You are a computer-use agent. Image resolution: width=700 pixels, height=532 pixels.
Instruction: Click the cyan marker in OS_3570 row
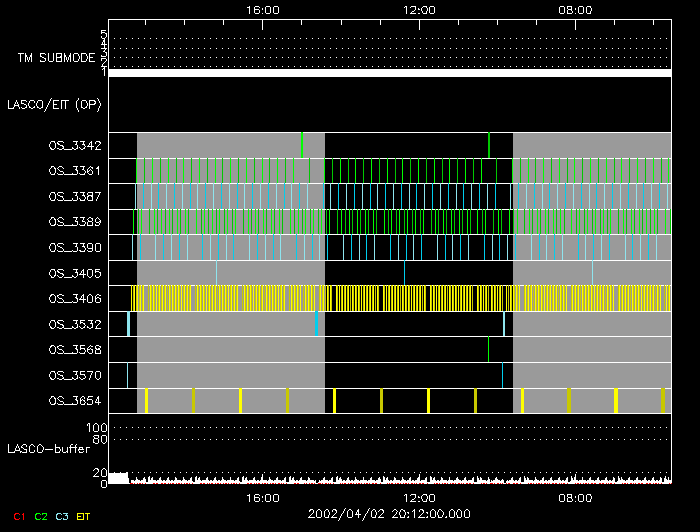pyautogui.click(x=502, y=375)
